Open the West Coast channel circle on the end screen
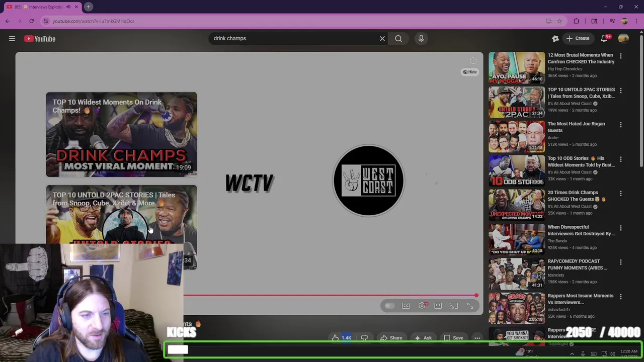The height and width of the screenshot is (362, 644). [x=368, y=180]
